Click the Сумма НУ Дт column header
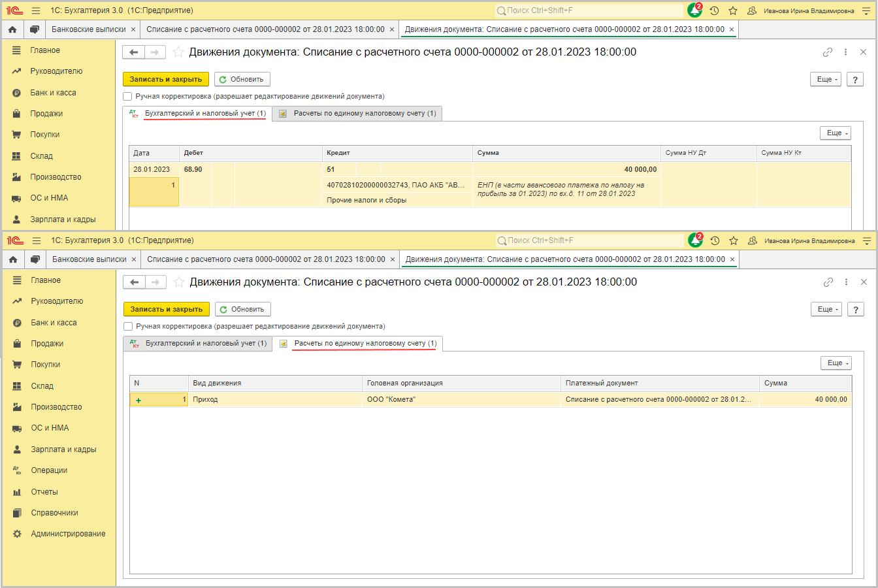Screen dimensions: 878x588 coord(708,153)
